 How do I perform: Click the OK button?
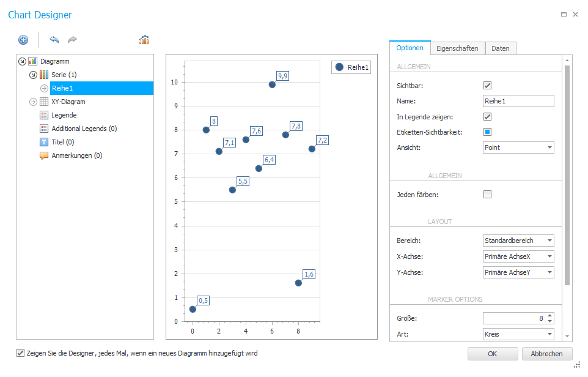[x=493, y=354]
